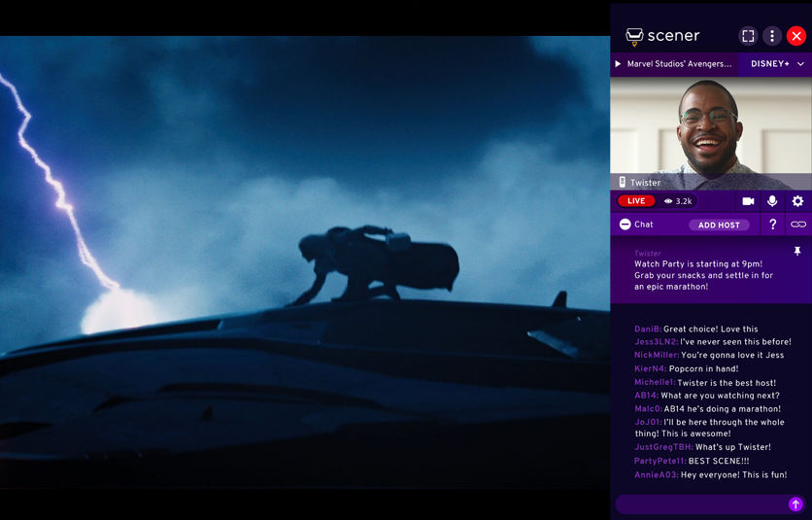Click the 'BEST SCENE!!!' chat message
The width and height of the screenshot is (812, 520).
(x=719, y=461)
